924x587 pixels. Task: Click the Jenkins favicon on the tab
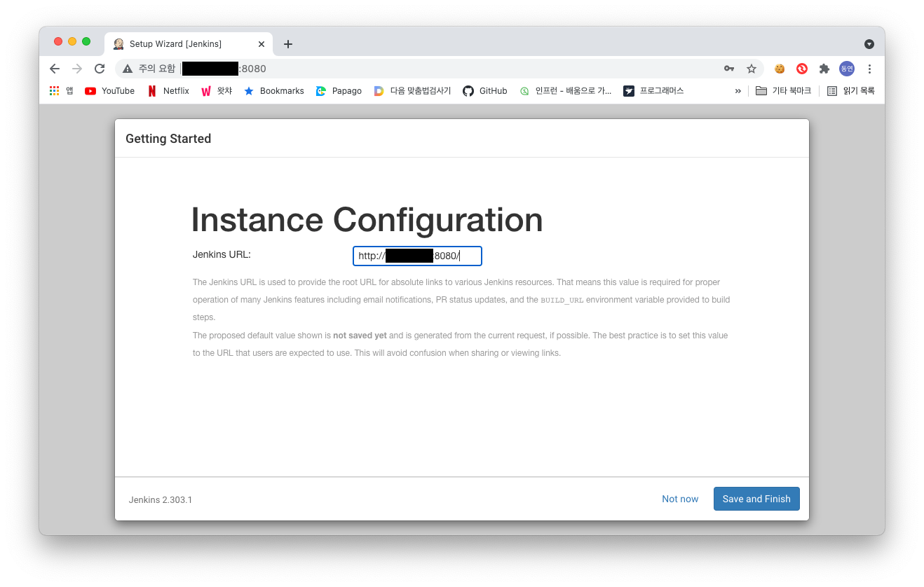118,44
